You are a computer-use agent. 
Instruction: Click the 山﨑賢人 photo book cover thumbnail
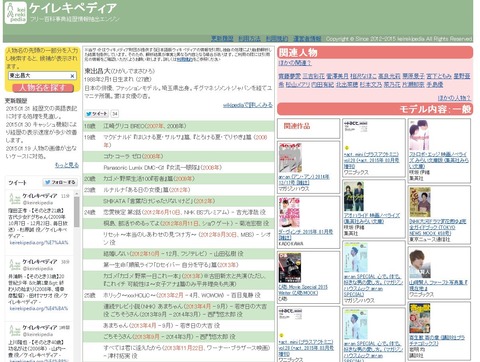[420, 263]
